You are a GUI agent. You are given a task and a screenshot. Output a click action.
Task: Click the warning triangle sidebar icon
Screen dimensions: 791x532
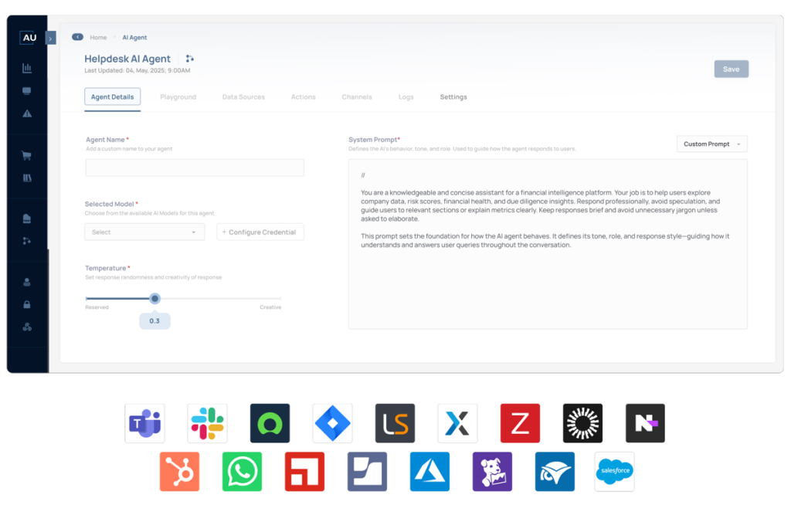click(27, 114)
